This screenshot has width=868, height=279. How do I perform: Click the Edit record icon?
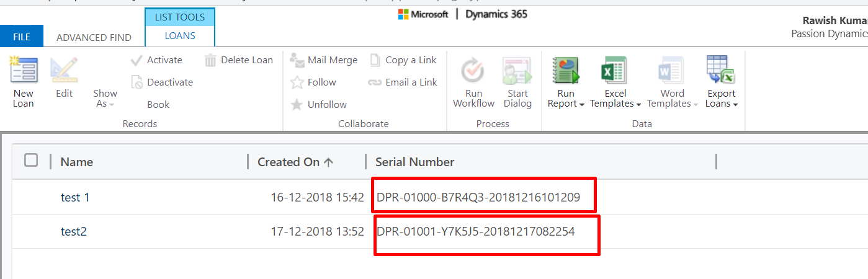(x=64, y=69)
